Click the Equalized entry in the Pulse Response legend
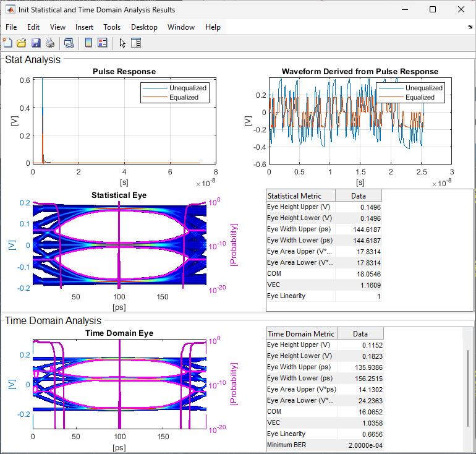Image resolution: width=476 pixels, height=454 pixels. click(x=184, y=97)
